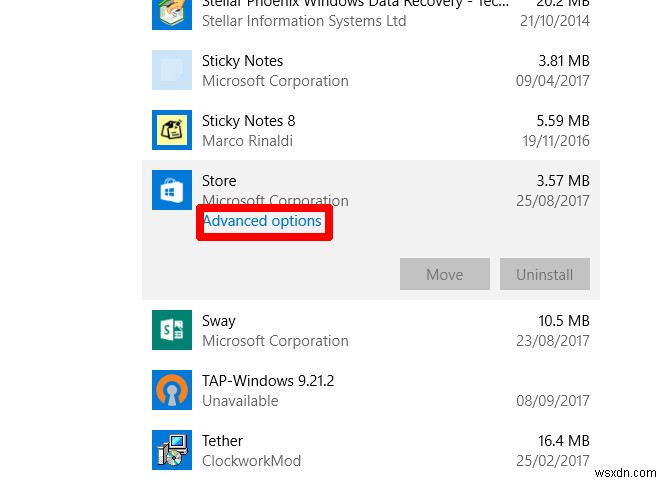The image size is (668, 483).
Task: Click the ClockworkMod publisher text
Action: 251,461
